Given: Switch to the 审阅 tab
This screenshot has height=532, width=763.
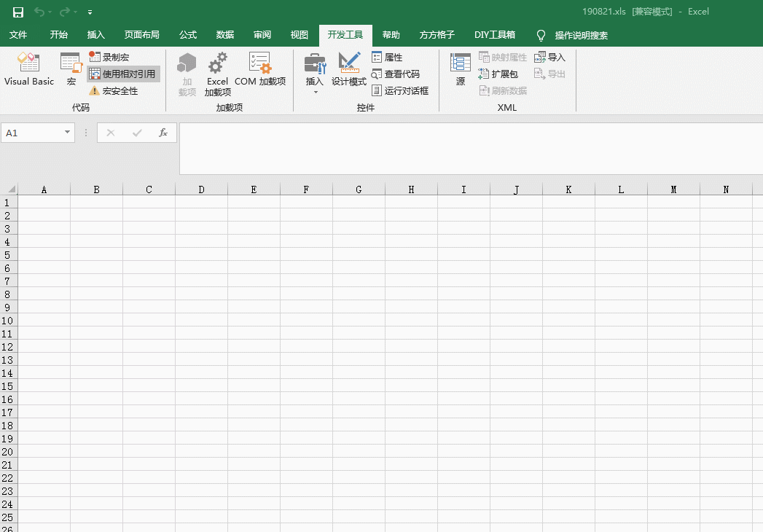Looking at the screenshot, I should coord(262,34).
